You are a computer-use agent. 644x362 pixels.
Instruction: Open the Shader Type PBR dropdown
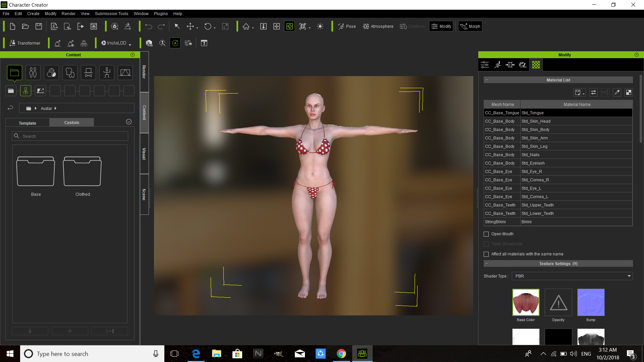tap(572, 276)
